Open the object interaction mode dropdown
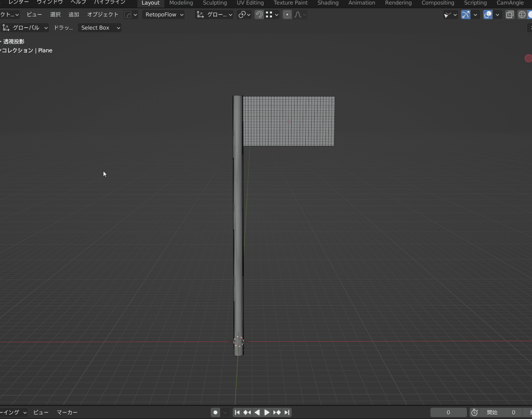 coord(10,15)
